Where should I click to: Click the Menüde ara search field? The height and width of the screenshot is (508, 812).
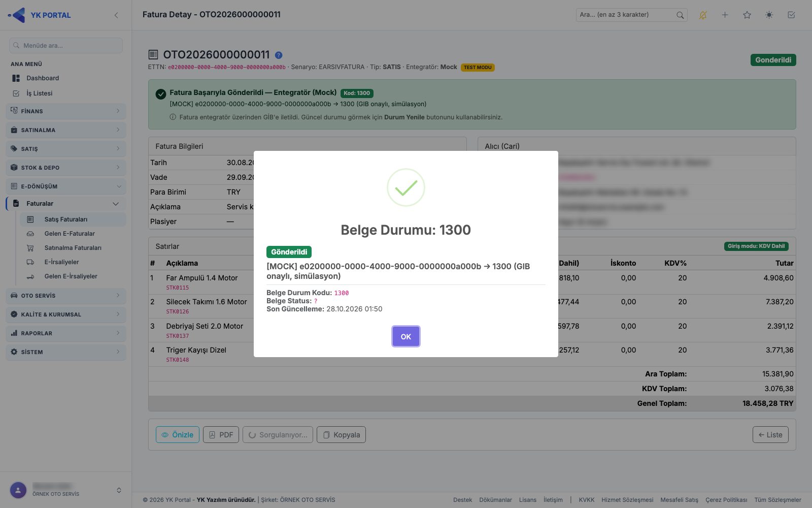[66, 45]
